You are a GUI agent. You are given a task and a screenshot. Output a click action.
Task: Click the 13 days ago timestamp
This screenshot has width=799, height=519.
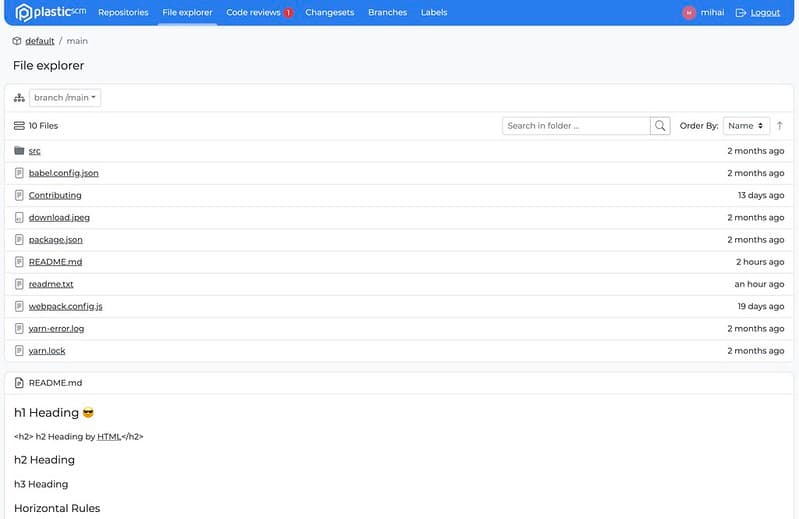tap(761, 195)
